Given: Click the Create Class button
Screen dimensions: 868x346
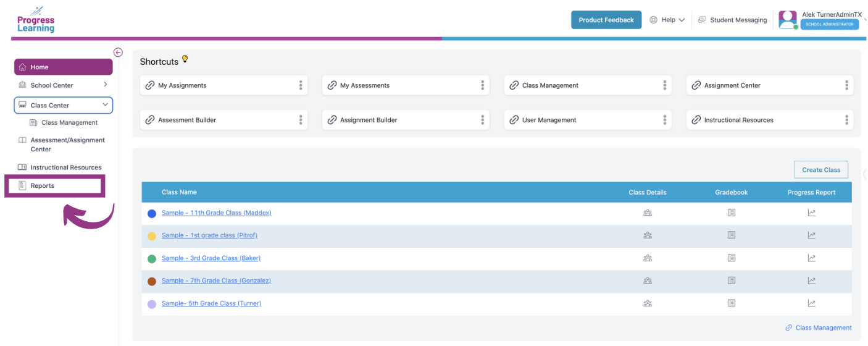Looking at the screenshot, I should click(821, 170).
